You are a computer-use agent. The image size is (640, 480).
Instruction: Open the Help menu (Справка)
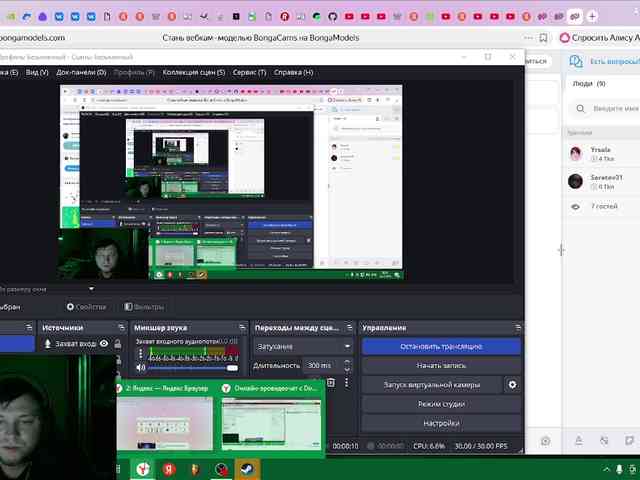[x=293, y=73]
